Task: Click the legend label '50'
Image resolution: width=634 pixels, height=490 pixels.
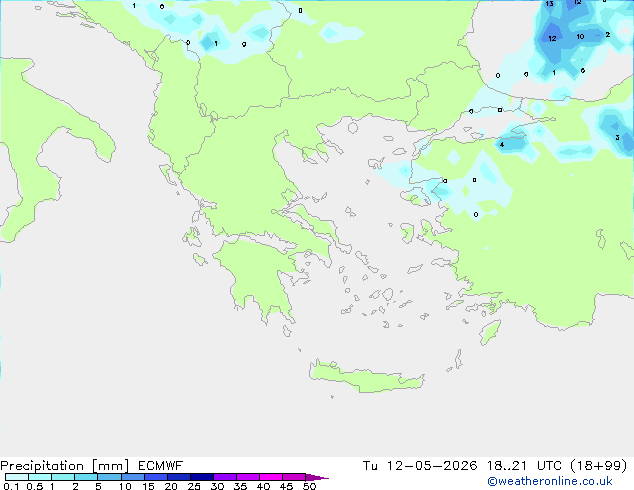Action: (309, 486)
